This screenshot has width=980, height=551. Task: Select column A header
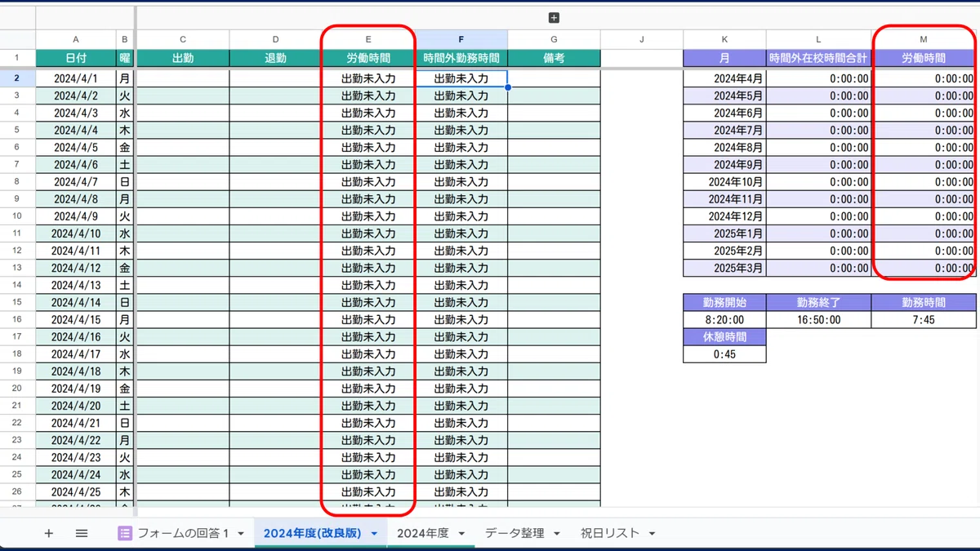(76, 39)
